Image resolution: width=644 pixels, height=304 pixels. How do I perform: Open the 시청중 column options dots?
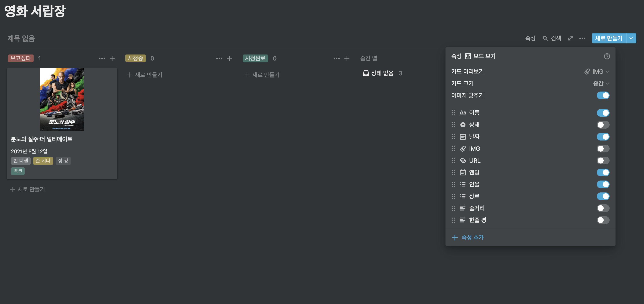219,58
